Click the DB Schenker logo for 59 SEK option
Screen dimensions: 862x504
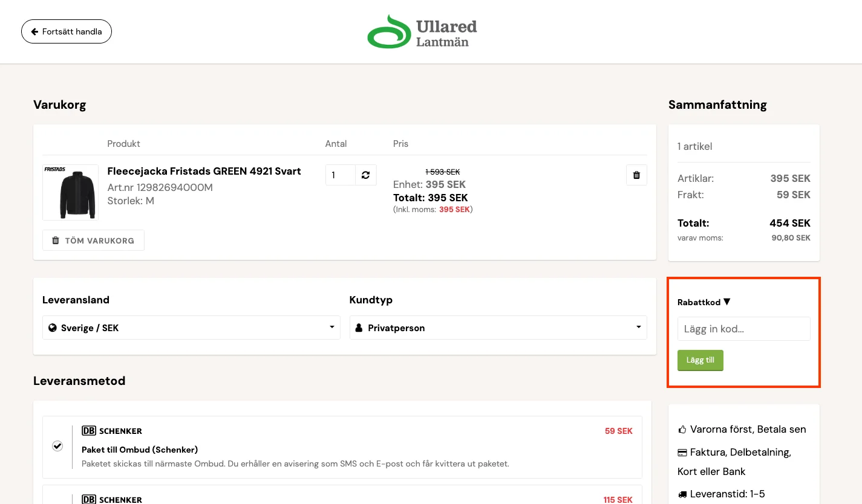(112, 431)
